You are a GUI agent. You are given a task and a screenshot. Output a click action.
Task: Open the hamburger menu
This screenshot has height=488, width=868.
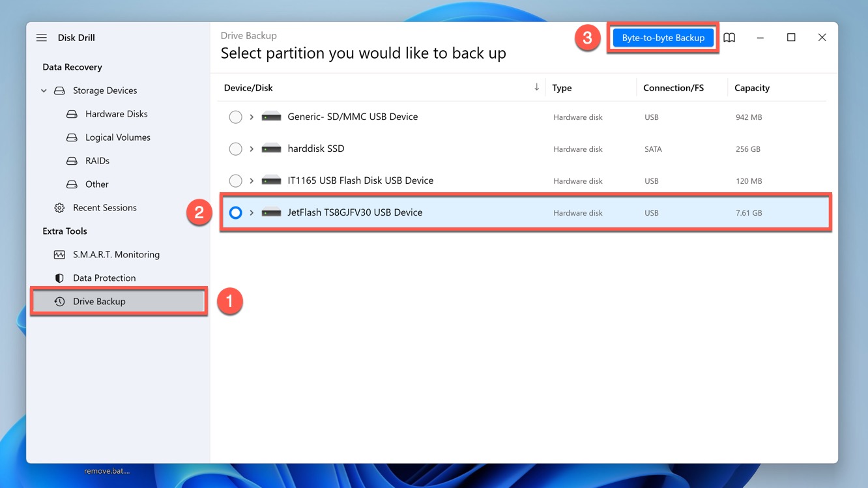(x=42, y=37)
